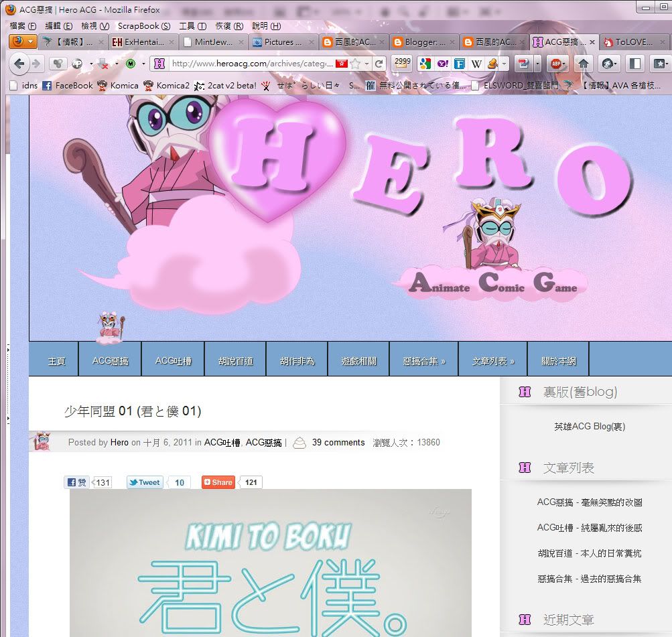Screen dimensions: 672x637
Task: Open sidebar link 英雄ACG Blog(裏)
Action: 590,426
